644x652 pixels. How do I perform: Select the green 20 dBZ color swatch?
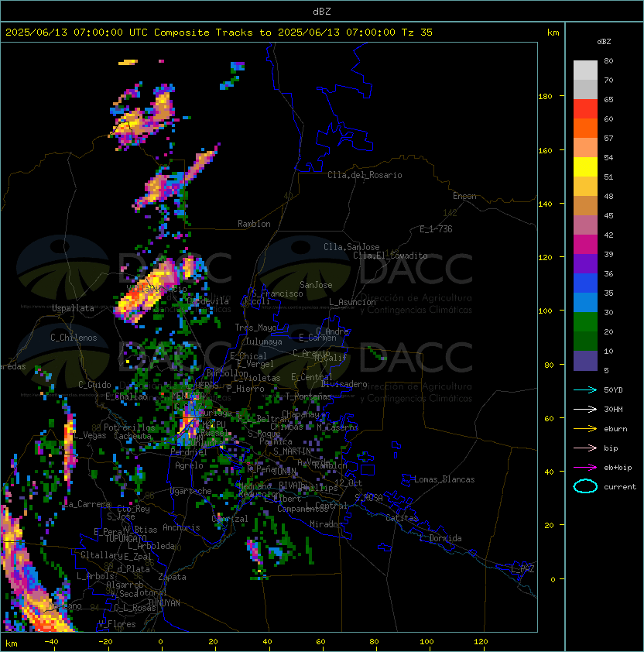[x=585, y=322]
